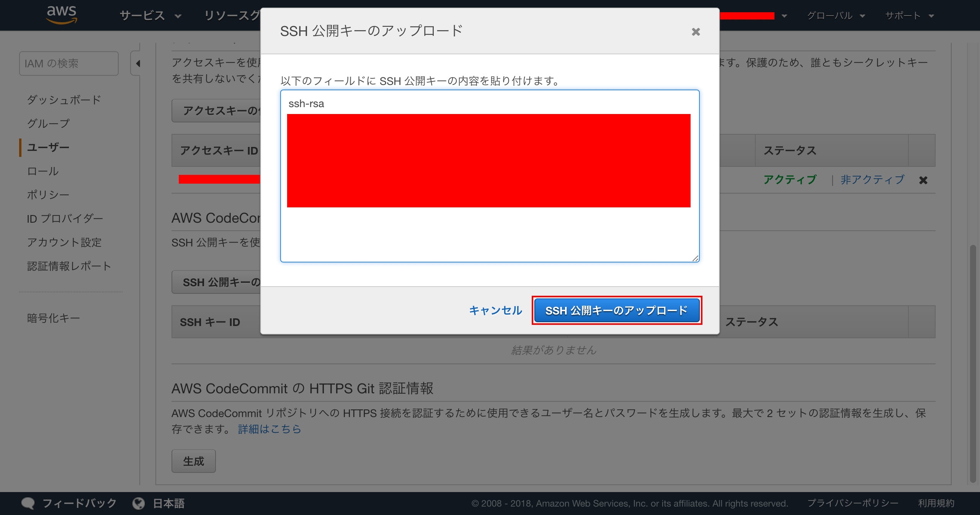Delete the access key with X icon
This screenshot has width=980, height=515.
[923, 180]
